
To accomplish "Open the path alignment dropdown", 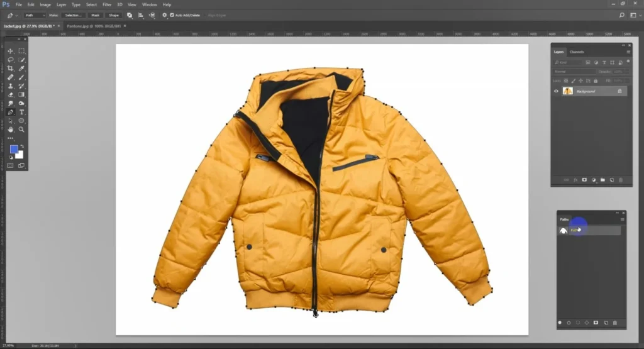I will tap(140, 15).
